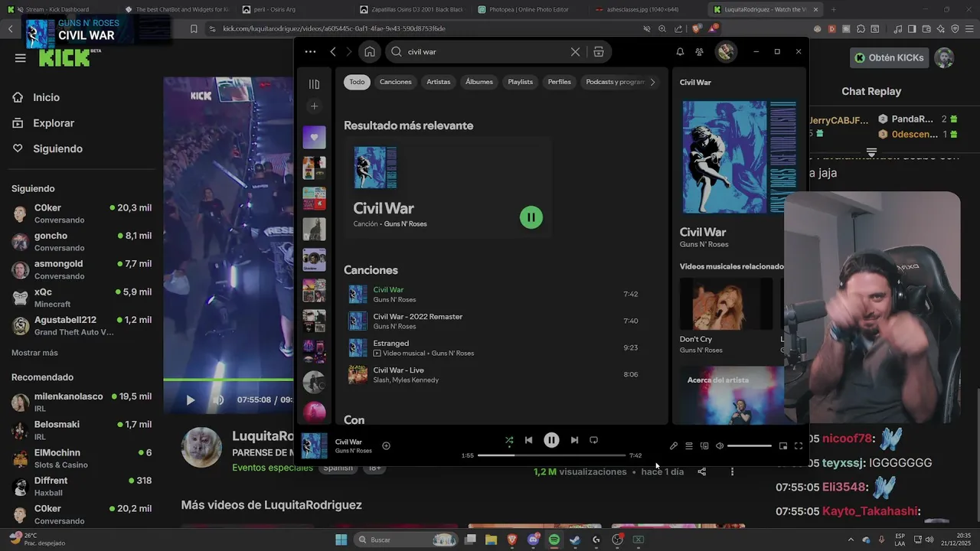This screenshot has height=551, width=980.
Task: Clear the Spotify search field
Action: pyautogui.click(x=575, y=51)
